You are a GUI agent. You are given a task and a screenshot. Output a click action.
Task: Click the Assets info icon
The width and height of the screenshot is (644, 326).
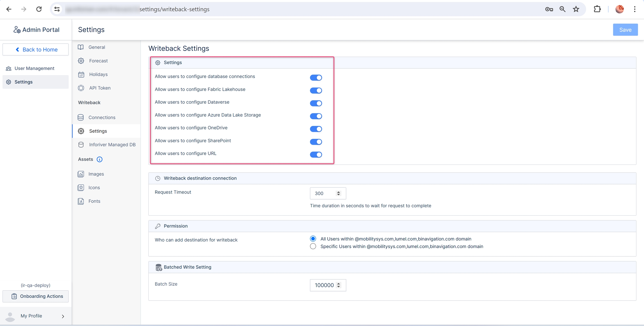click(100, 159)
